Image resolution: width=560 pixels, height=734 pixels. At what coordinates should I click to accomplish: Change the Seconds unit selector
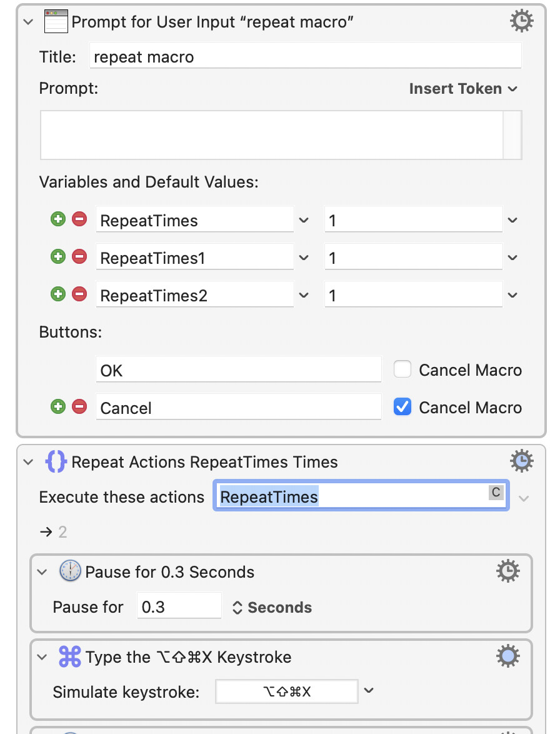coord(272,607)
